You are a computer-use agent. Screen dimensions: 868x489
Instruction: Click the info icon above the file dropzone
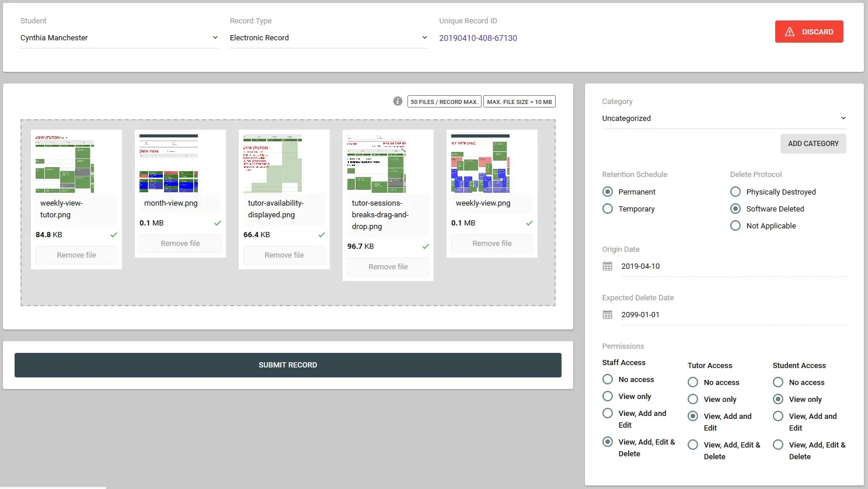398,101
